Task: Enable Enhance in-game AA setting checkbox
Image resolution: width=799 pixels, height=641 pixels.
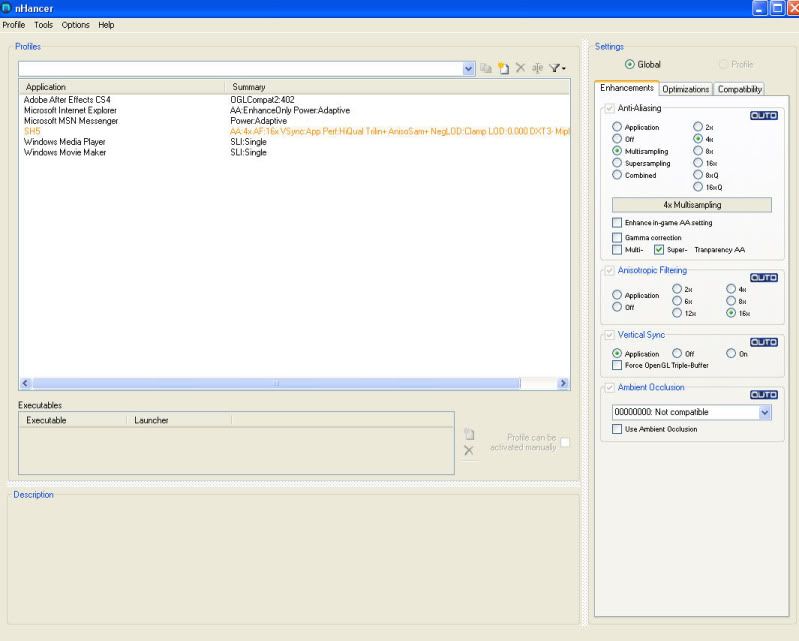Action: [x=617, y=223]
